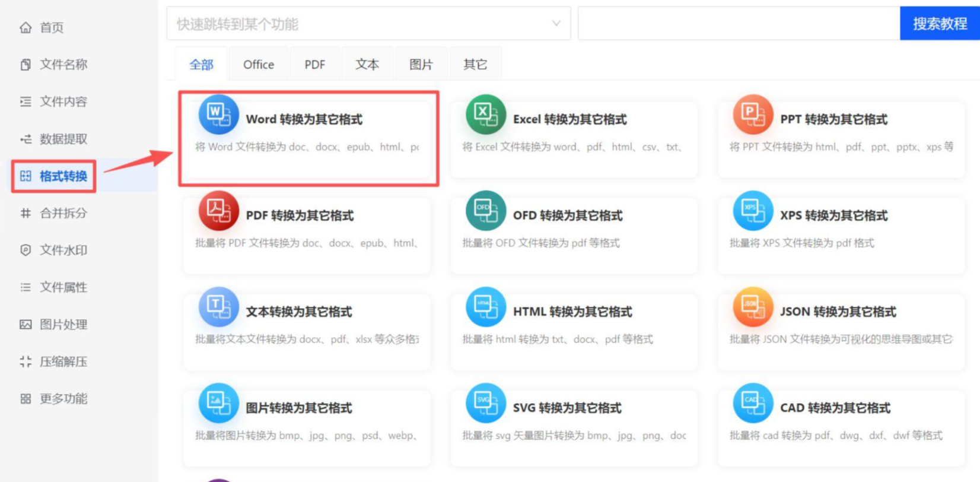Open PPT 转换为其它格式 title

[x=833, y=119]
